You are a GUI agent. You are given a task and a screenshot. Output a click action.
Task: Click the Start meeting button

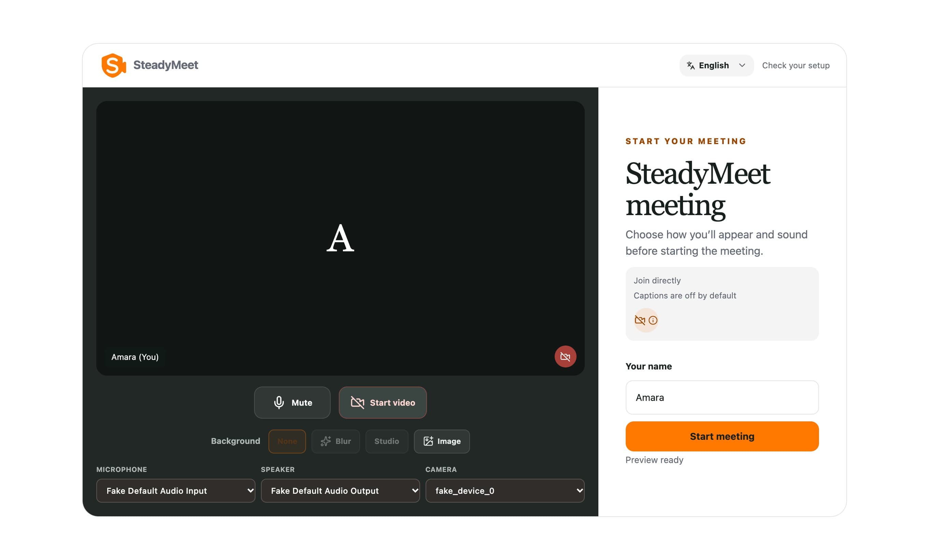[x=722, y=436]
